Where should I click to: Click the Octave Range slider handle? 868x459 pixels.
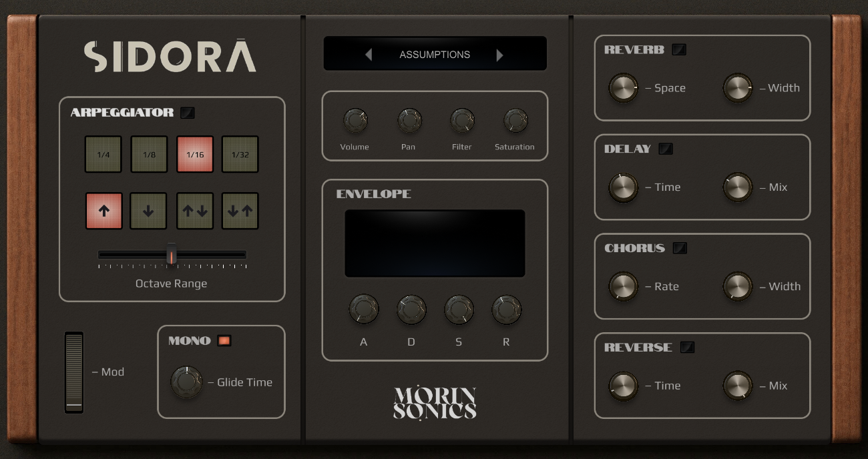(x=172, y=255)
